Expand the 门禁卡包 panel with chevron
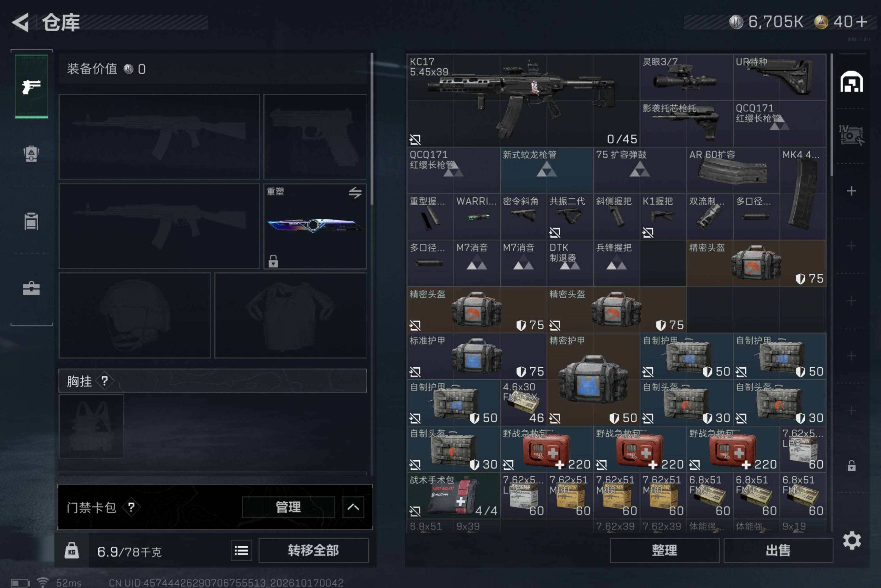 click(353, 507)
